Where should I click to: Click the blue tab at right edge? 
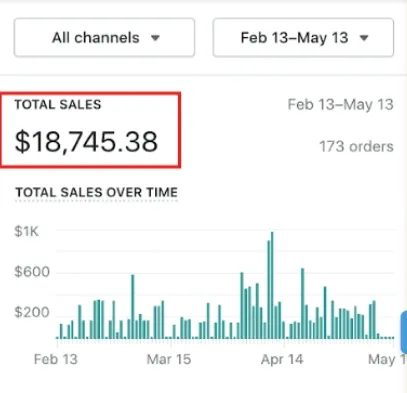point(404,332)
